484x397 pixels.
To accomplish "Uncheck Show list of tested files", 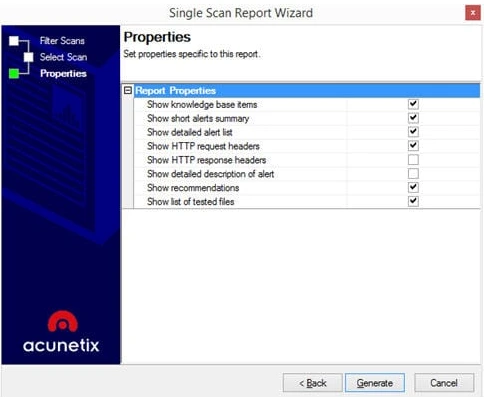I will pyautogui.click(x=413, y=201).
